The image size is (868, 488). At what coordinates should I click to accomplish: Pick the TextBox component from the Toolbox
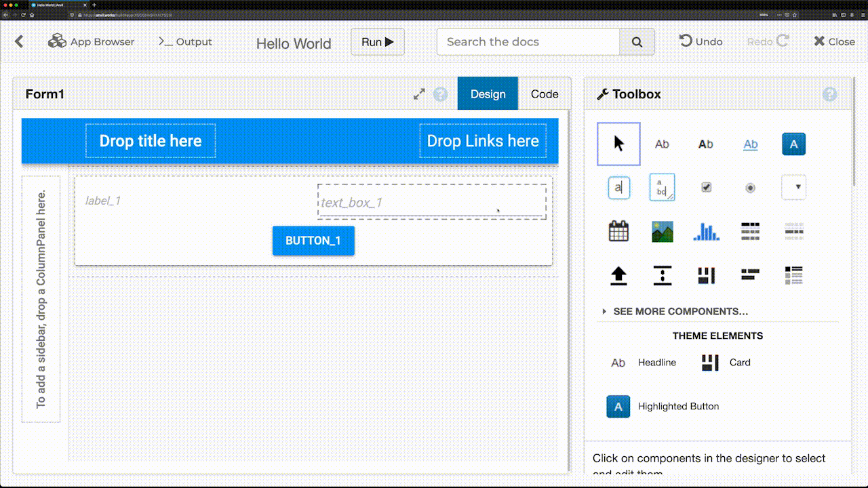point(618,187)
